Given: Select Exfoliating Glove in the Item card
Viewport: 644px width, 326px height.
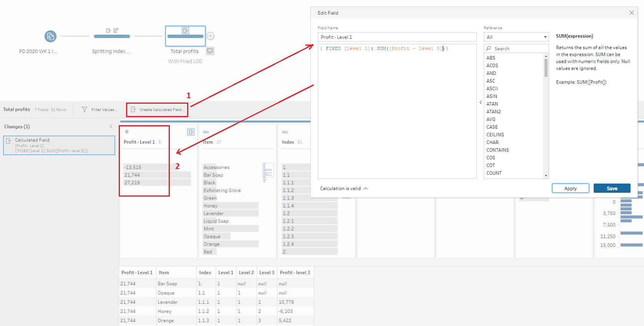Looking at the screenshot, I should click(x=222, y=190).
